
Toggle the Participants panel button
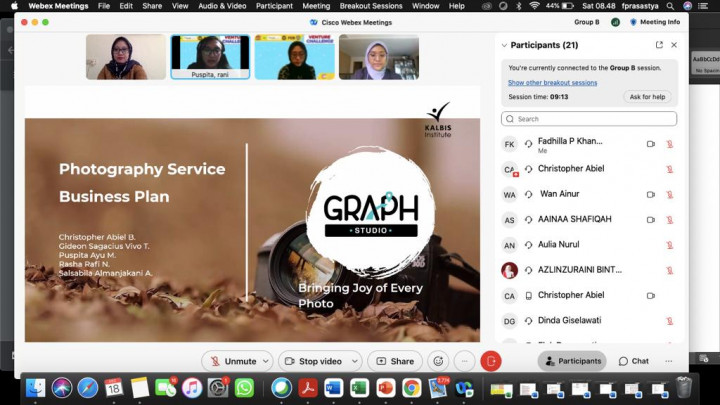pyautogui.click(x=572, y=361)
